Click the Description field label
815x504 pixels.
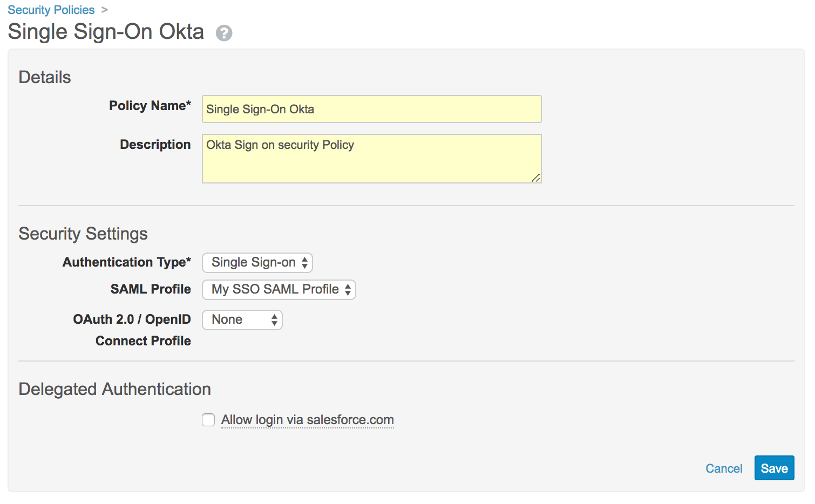[x=155, y=145]
